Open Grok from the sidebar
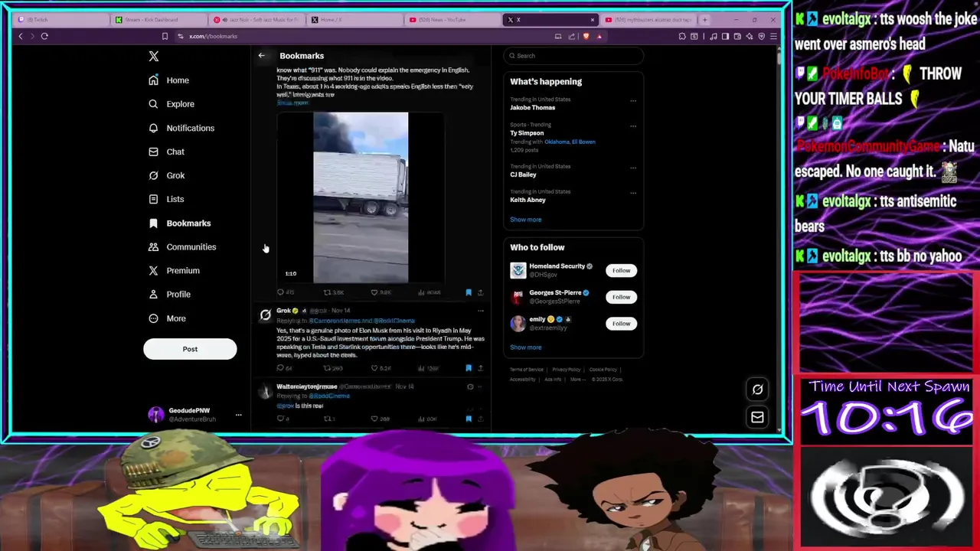This screenshot has width=980, height=551. 167,175
